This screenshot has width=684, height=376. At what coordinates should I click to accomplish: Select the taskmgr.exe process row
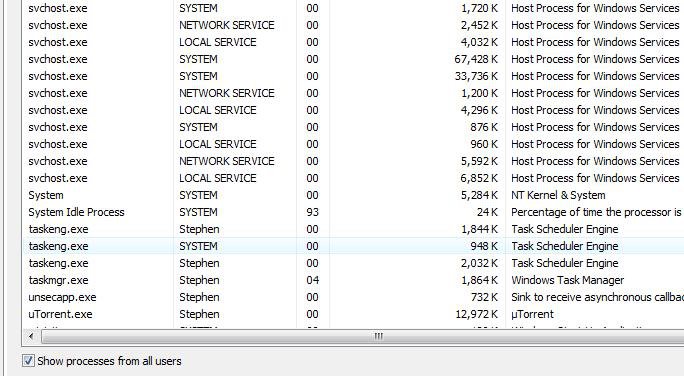[x=353, y=280]
